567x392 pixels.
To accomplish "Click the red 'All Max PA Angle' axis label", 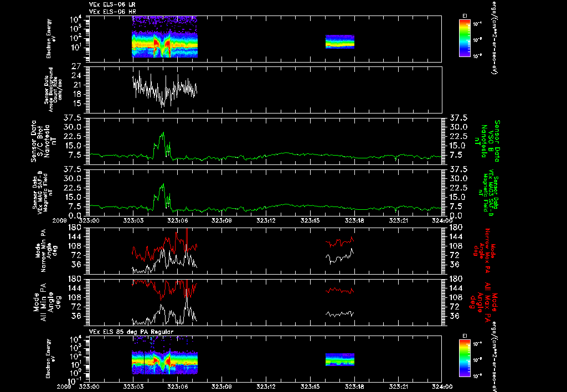I will (x=483, y=302).
